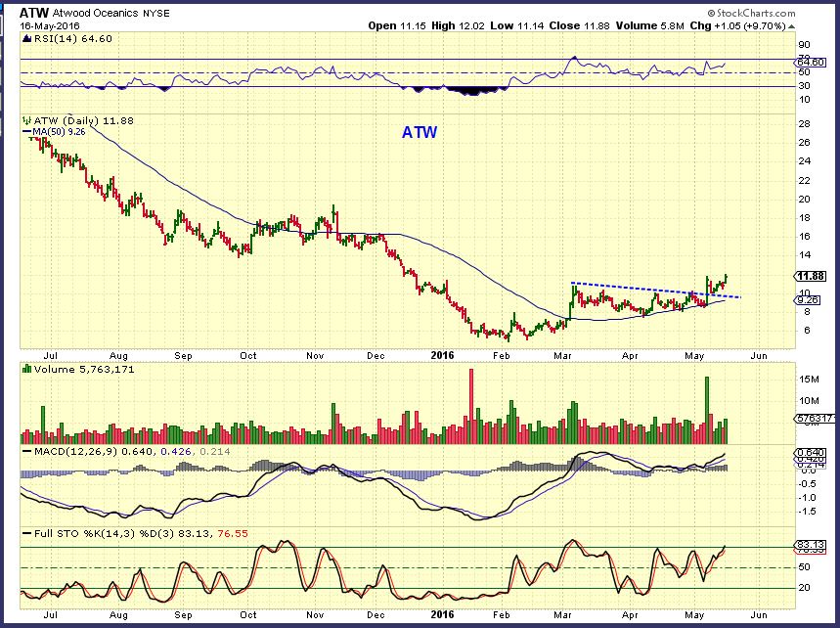The image size is (840, 628).
Task: Click the up-arrow after Chg +1.05 (+9.70%)
Action: tap(792, 25)
